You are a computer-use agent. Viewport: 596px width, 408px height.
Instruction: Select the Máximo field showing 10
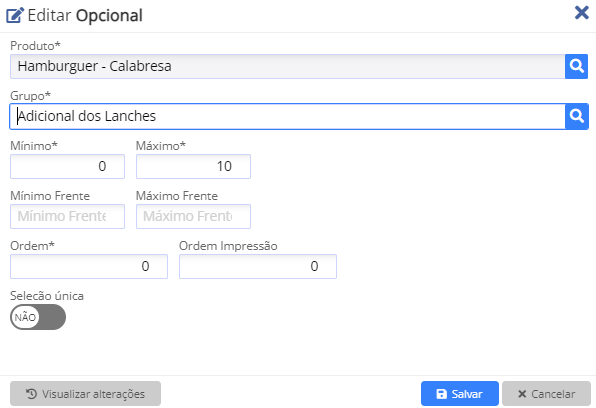tap(193, 167)
